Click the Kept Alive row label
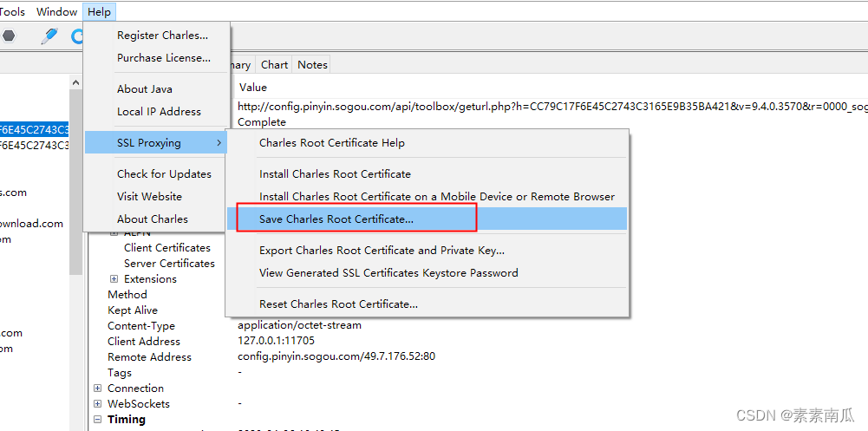 (133, 310)
